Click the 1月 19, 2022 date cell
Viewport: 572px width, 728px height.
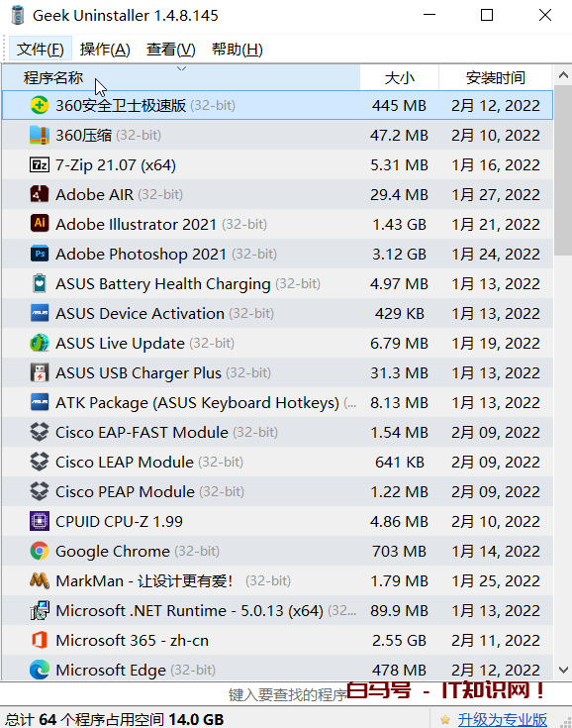coord(496,343)
